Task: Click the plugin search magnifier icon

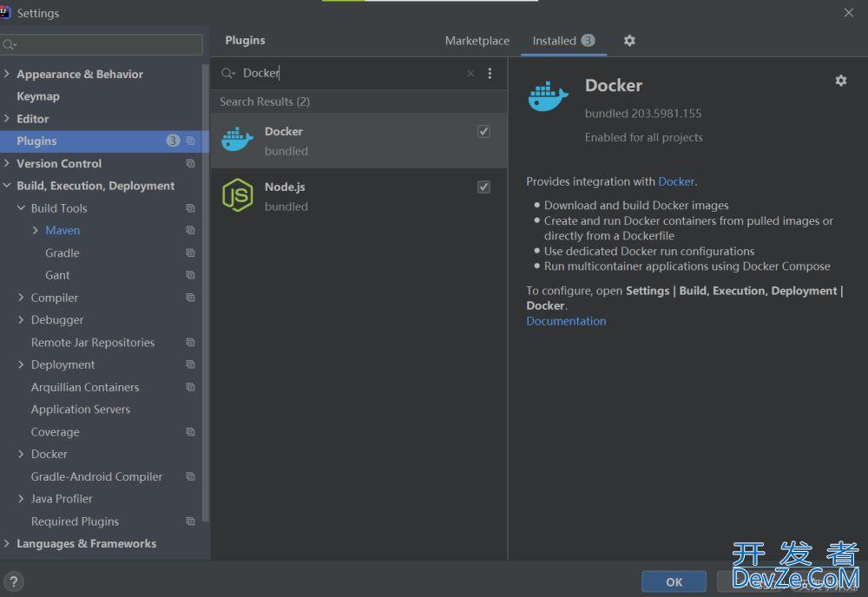Action: coord(227,73)
